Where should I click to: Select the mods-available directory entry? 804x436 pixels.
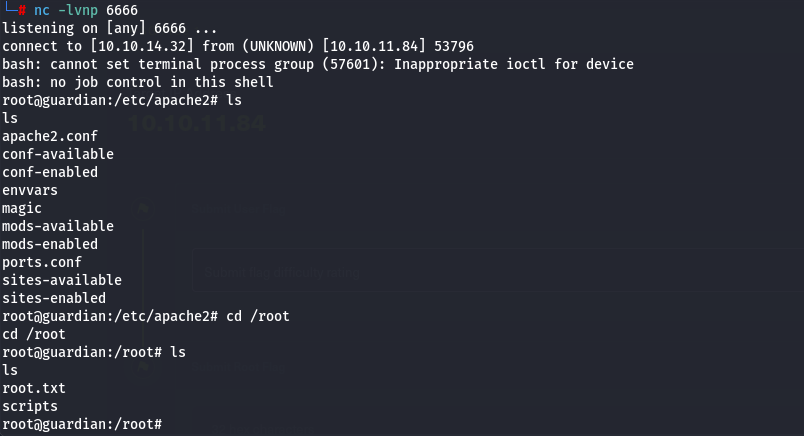(x=57, y=226)
